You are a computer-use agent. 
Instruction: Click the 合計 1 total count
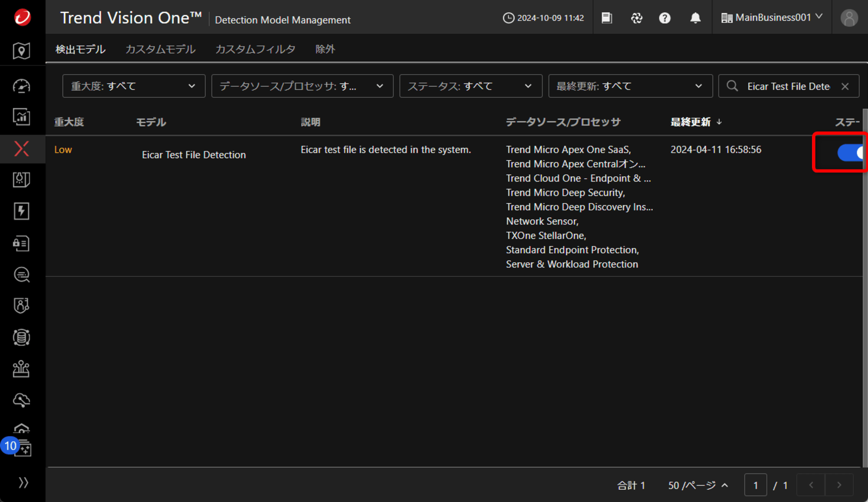(631, 485)
